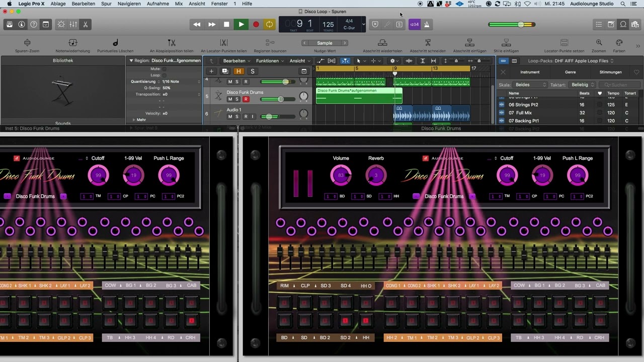Image resolution: width=644 pixels, height=362 pixels.
Task: Select the Genre tab in Loop Browser
Action: coord(570,72)
